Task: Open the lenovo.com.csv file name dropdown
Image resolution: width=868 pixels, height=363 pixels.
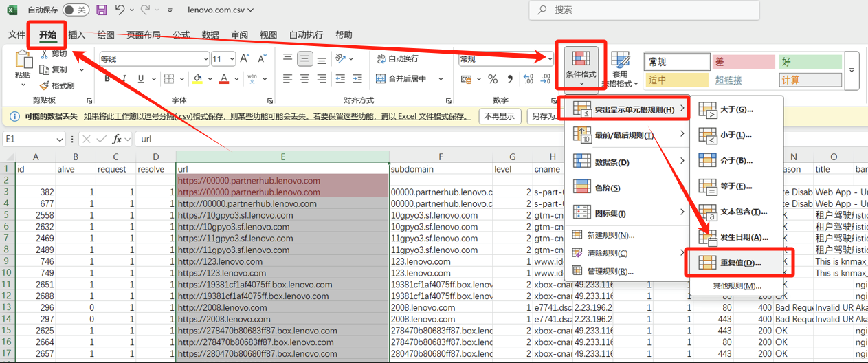Action: [x=250, y=10]
